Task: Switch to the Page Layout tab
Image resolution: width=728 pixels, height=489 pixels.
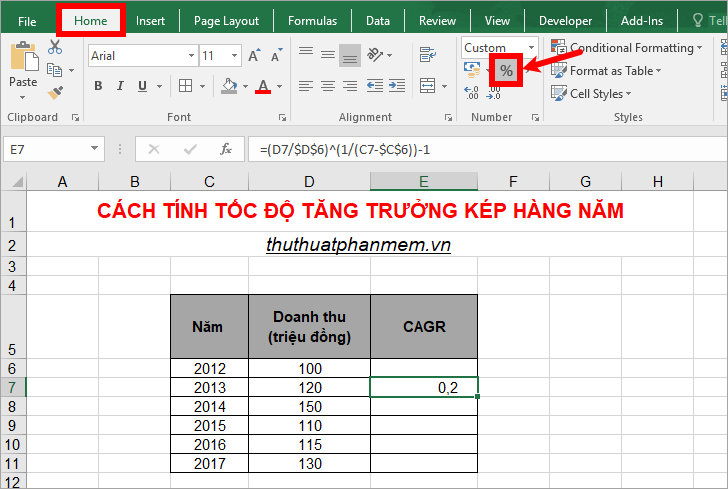Action: click(226, 21)
